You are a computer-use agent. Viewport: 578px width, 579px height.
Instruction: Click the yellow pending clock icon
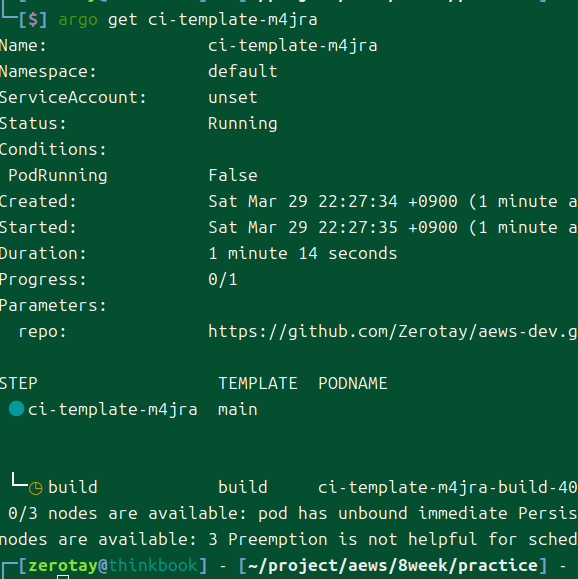pyautogui.click(x=36, y=488)
